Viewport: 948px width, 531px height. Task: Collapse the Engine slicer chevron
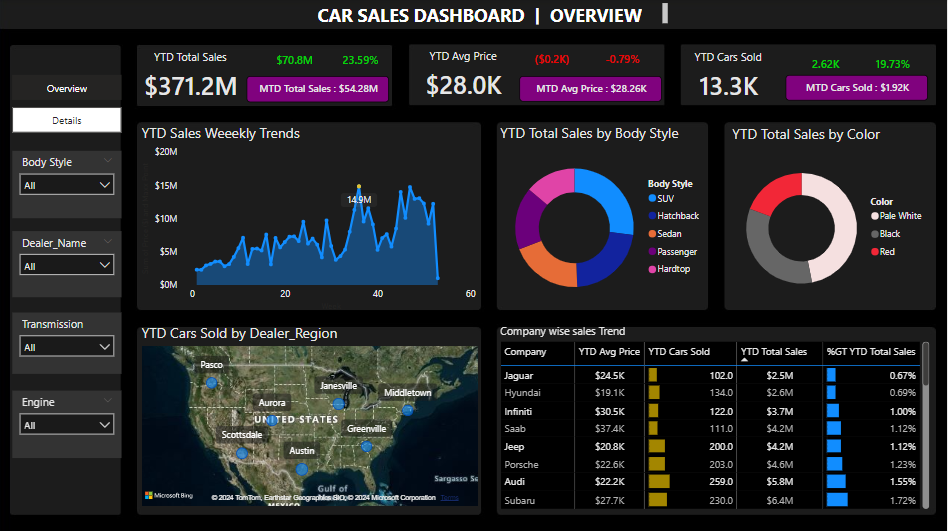[x=108, y=400]
